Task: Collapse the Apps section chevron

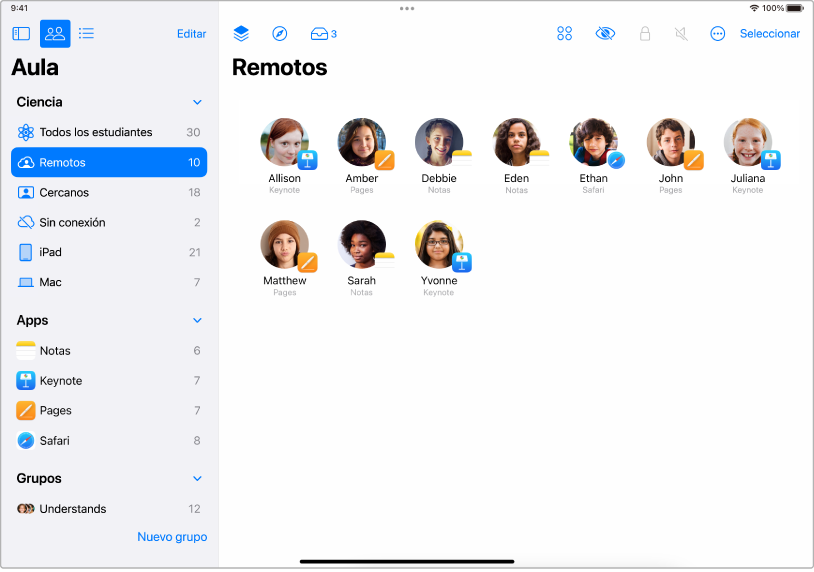Action: (197, 321)
